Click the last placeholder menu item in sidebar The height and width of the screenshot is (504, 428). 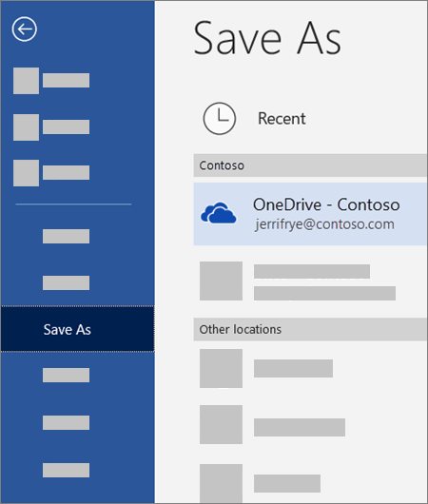point(67,470)
